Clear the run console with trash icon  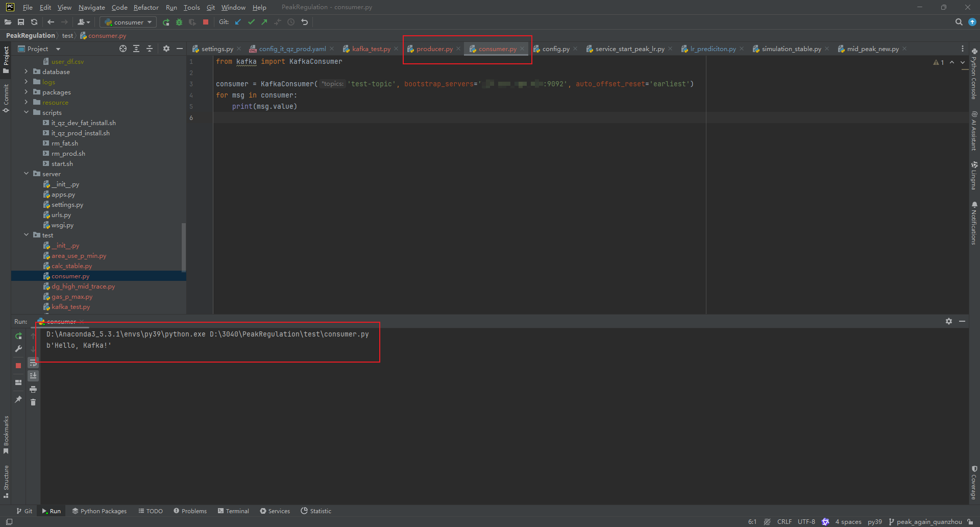tap(33, 402)
